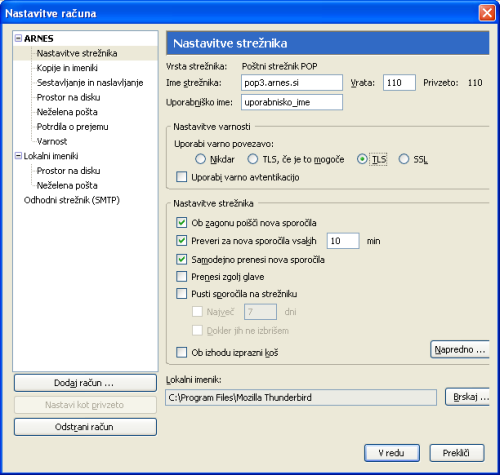Open Odhodni strežnik (SMTP) settings
The height and width of the screenshot is (475, 500).
pos(72,200)
